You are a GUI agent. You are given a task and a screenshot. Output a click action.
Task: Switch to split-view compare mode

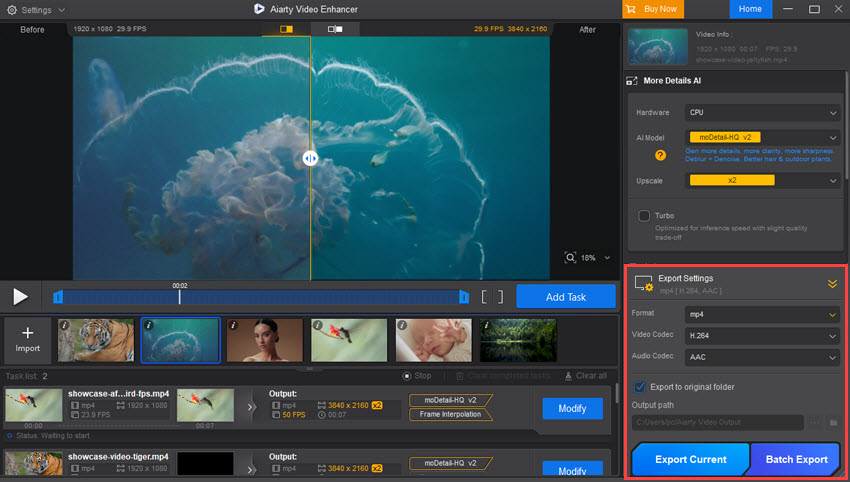pyautogui.click(x=286, y=29)
